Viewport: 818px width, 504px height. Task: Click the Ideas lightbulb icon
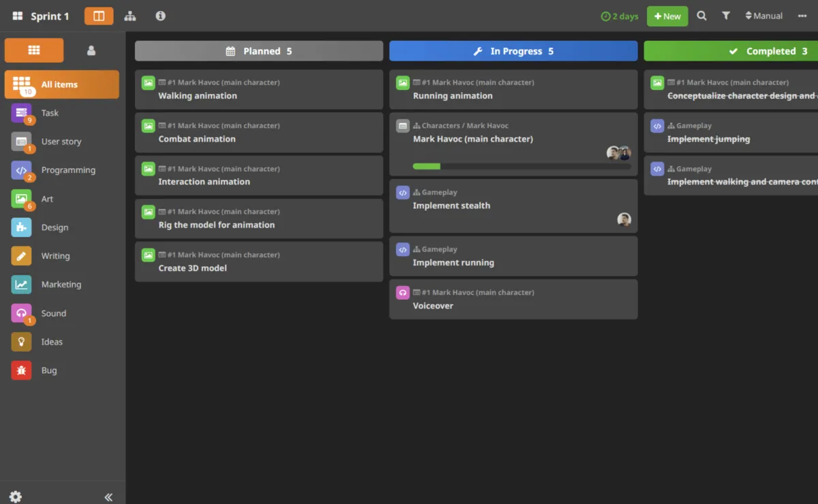(21, 342)
